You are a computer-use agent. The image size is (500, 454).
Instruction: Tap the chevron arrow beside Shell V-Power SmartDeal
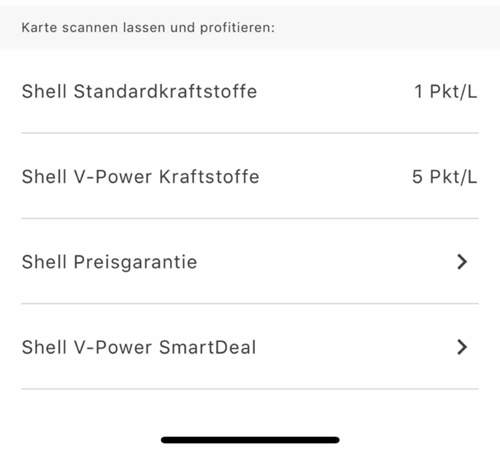(462, 347)
